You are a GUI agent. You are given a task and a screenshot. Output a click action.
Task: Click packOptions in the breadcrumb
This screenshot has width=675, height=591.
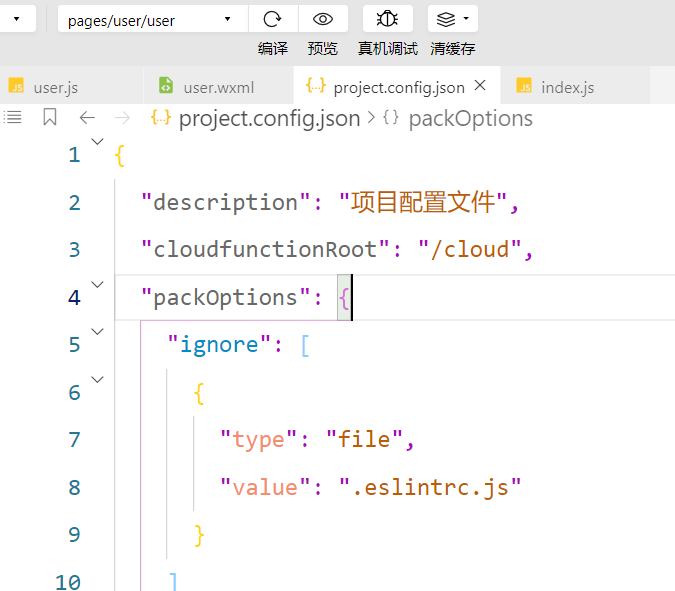(x=471, y=118)
